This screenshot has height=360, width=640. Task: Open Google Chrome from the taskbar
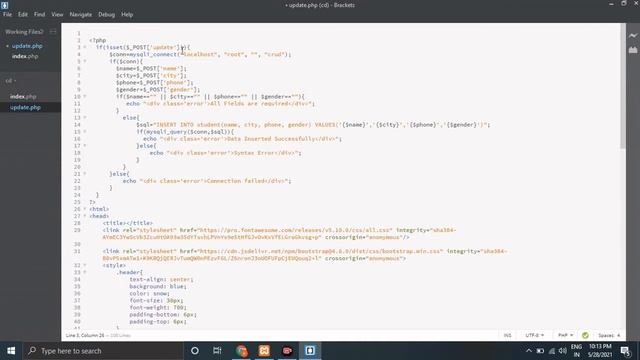coord(241,351)
